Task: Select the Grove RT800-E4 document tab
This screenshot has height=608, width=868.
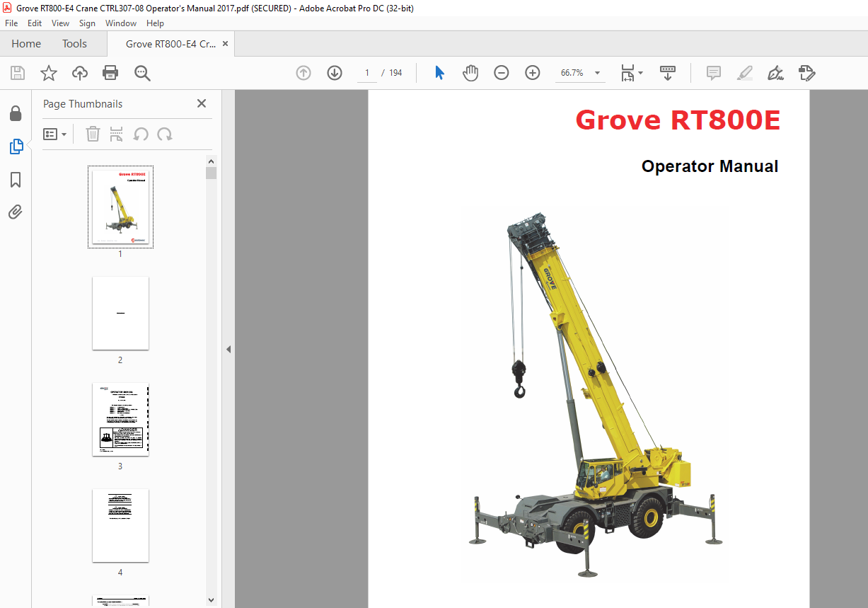Action: tap(170, 44)
